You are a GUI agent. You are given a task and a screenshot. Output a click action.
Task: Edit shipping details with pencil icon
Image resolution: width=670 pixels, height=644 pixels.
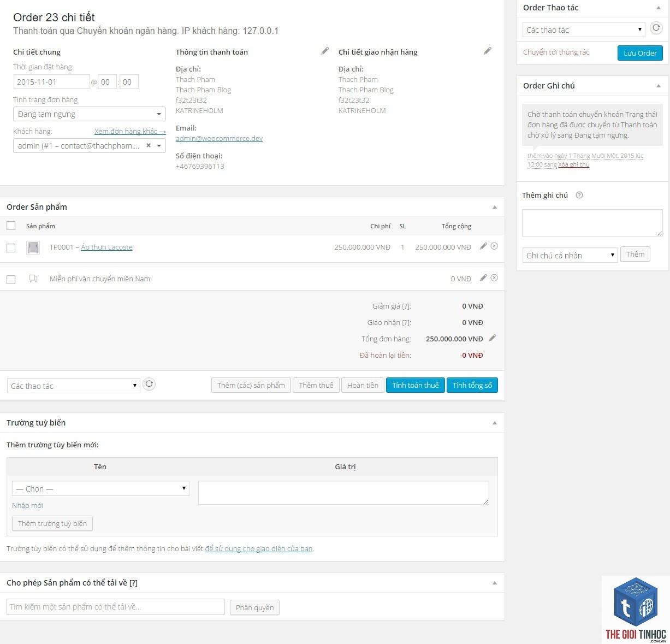tap(488, 51)
